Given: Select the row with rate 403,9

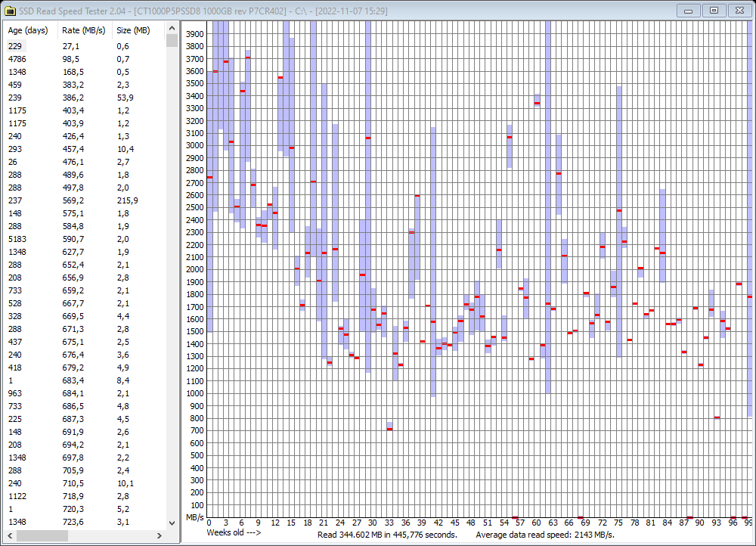Looking at the screenshot, I should (x=85, y=123).
